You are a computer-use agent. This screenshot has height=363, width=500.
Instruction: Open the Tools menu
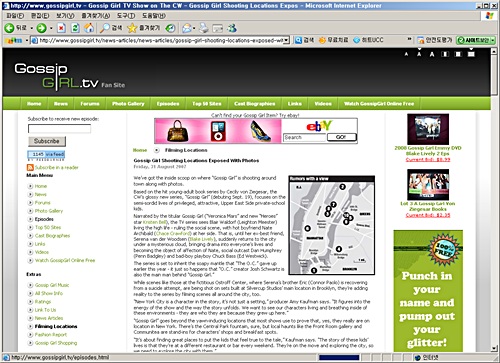pos(126,16)
